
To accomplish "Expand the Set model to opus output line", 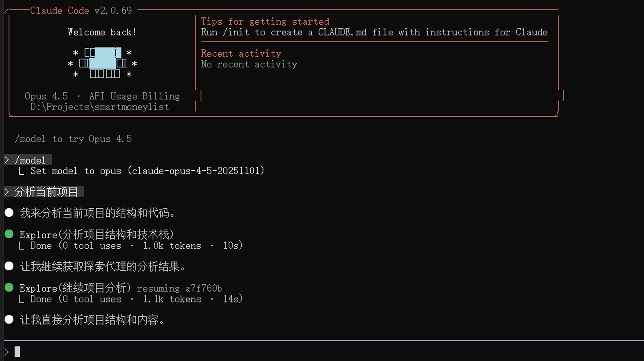I will tap(142, 171).
